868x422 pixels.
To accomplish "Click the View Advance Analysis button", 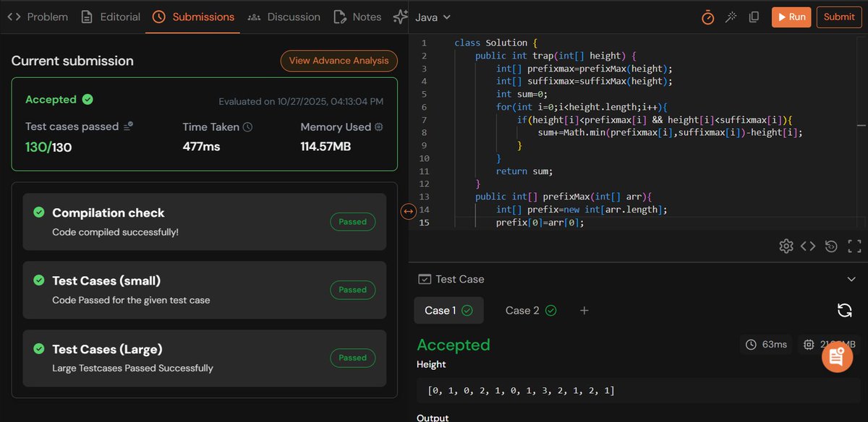I will pos(339,61).
